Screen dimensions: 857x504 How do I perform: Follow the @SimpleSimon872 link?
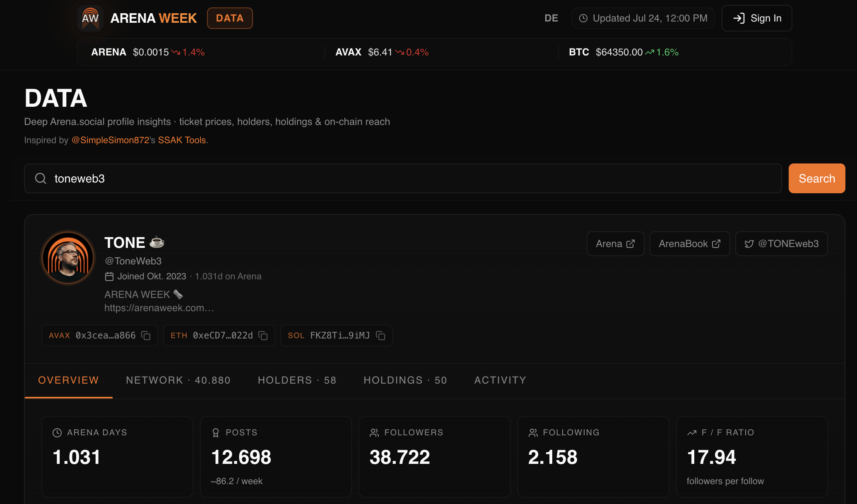coord(111,140)
